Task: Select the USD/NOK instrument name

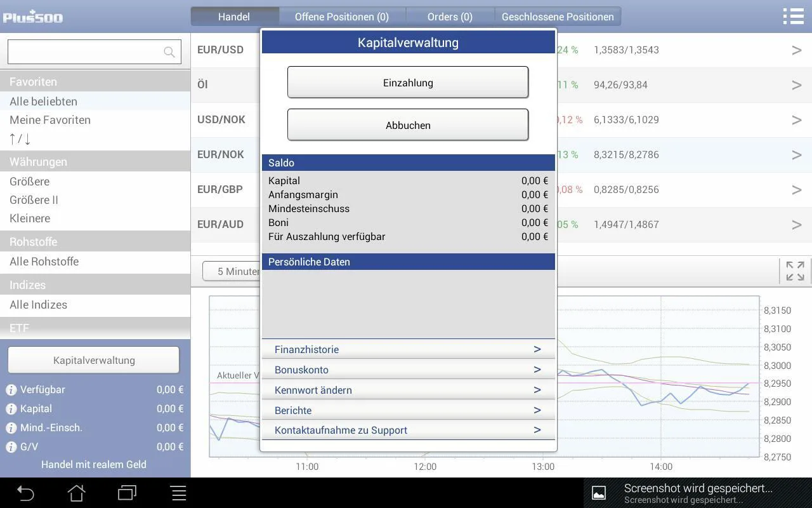Action: coord(221,119)
